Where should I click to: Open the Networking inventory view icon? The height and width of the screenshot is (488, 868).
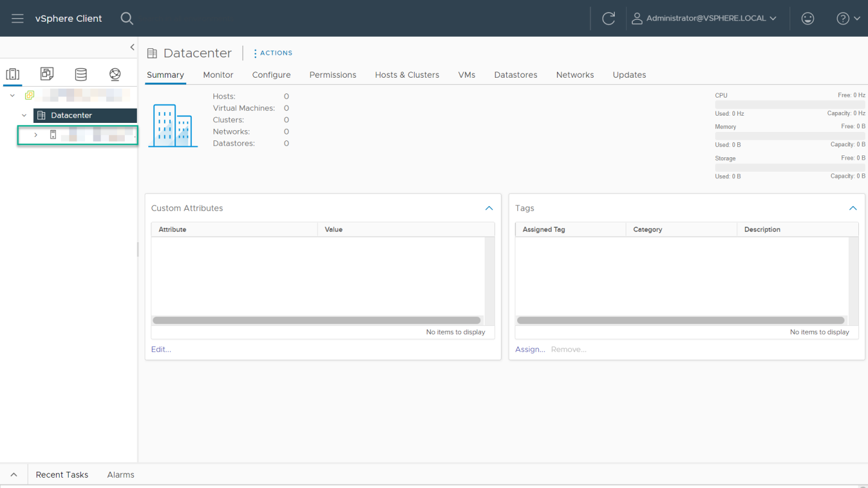(x=115, y=74)
